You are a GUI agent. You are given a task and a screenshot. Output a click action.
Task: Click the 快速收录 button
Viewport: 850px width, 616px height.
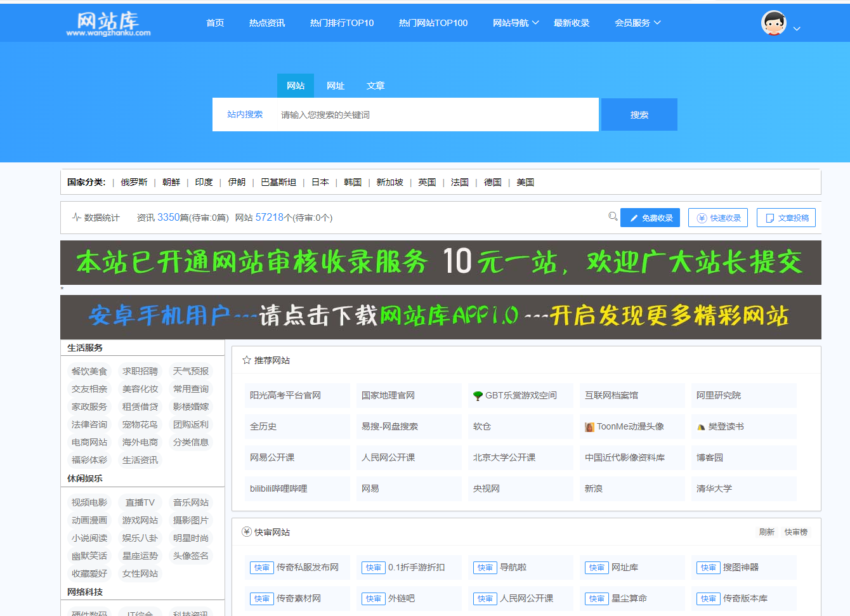click(718, 218)
